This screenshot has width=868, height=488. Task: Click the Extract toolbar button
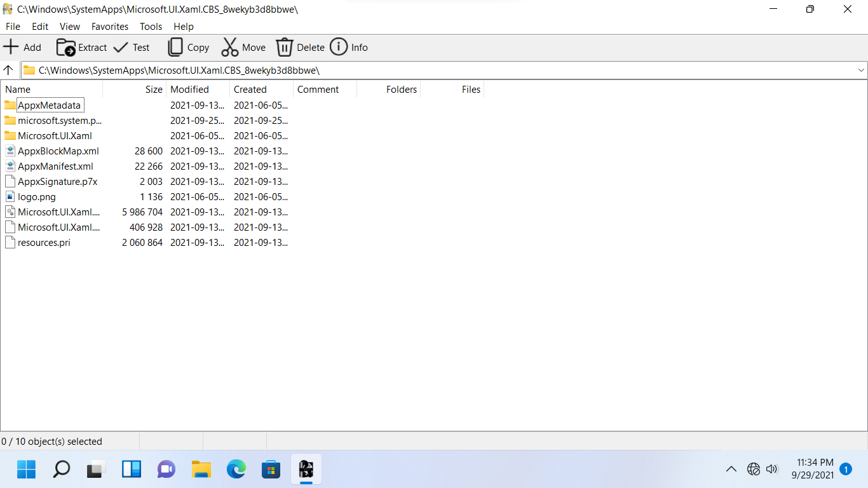81,47
